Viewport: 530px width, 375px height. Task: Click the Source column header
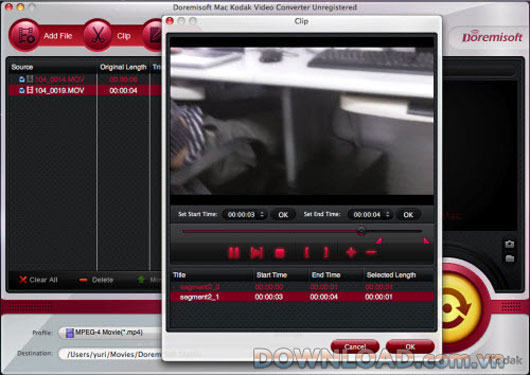pos(22,67)
